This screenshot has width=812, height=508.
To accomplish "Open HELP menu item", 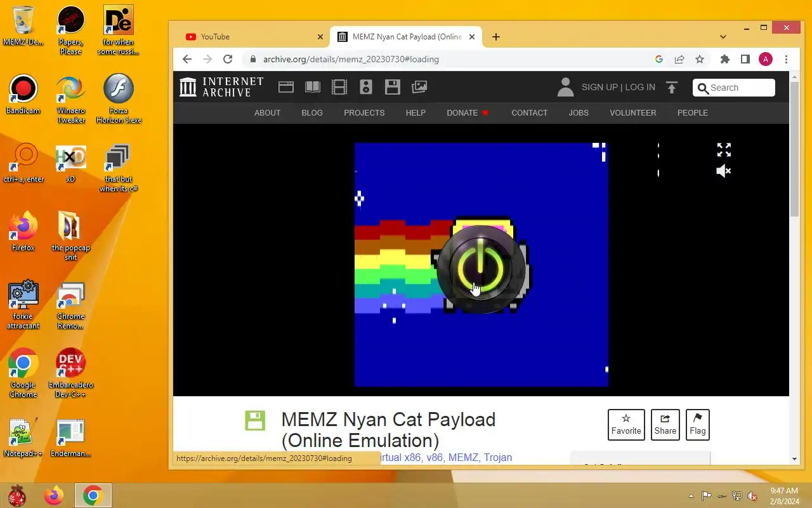I will click(416, 112).
